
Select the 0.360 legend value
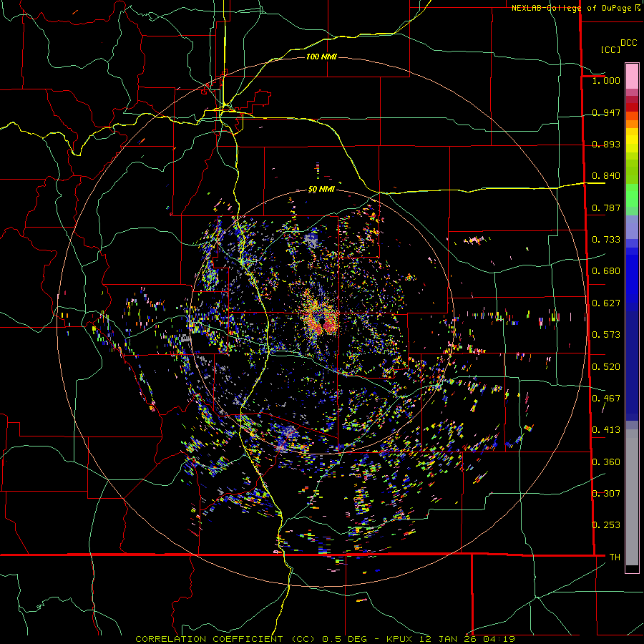pyautogui.click(x=606, y=462)
